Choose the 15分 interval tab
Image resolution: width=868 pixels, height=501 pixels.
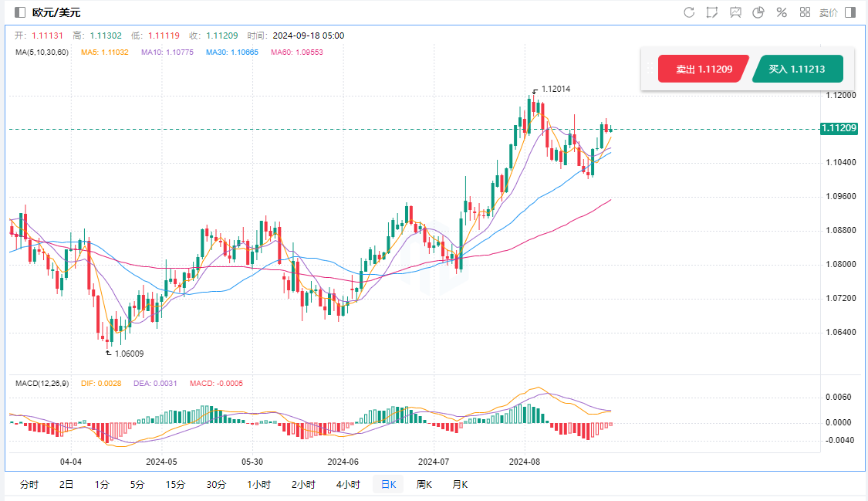coord(175,485)
